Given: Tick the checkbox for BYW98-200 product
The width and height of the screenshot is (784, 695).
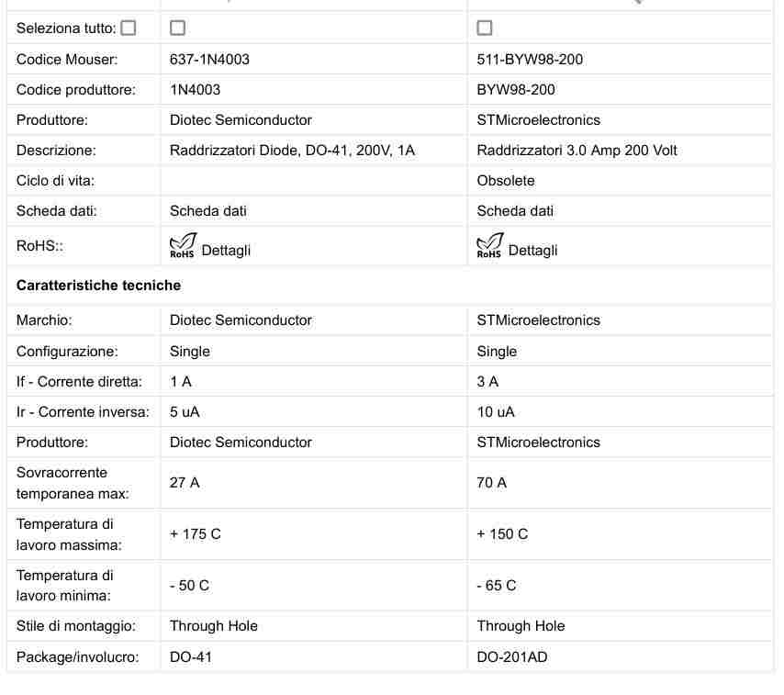Looking at the screenshot, I should 485,28.
